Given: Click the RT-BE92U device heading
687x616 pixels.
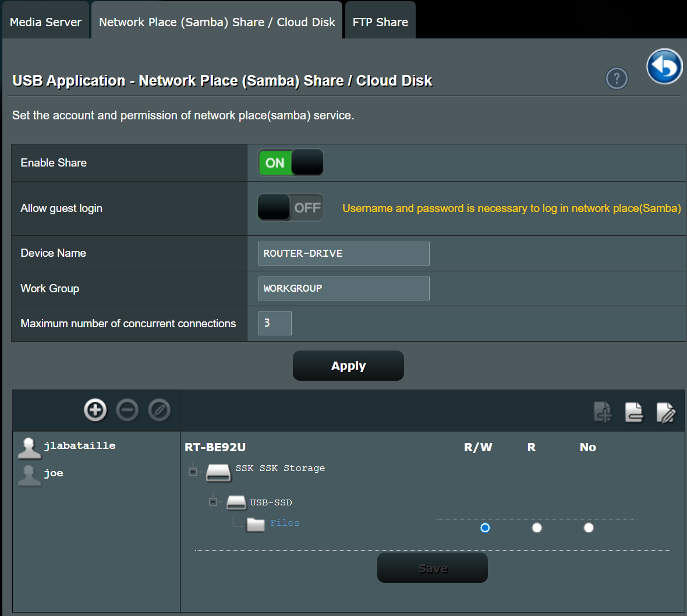Looking at the screenshot, I should pyautogui.click(x=215, y=447).
